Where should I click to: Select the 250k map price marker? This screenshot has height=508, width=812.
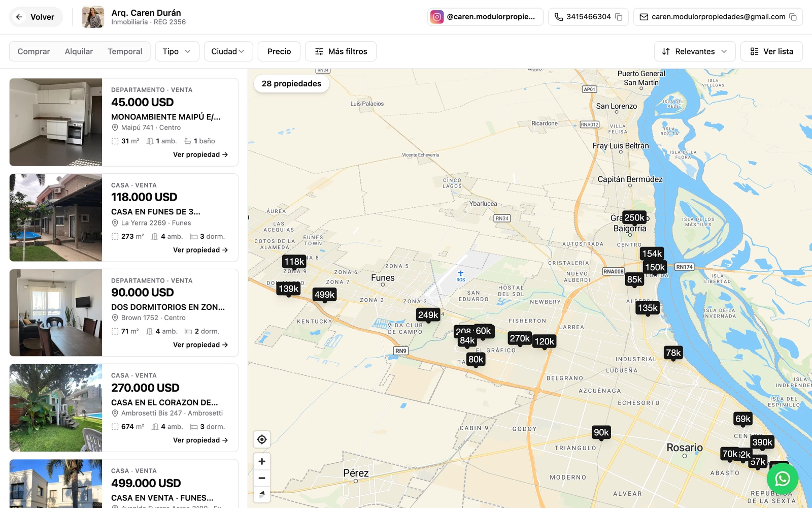tap(634, 217)
